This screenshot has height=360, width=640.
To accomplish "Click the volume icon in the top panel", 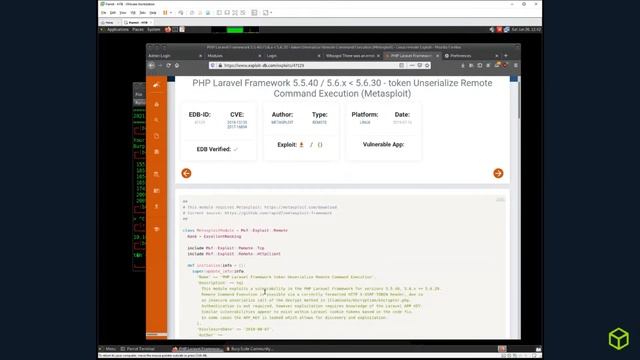I will click(492, 29).
